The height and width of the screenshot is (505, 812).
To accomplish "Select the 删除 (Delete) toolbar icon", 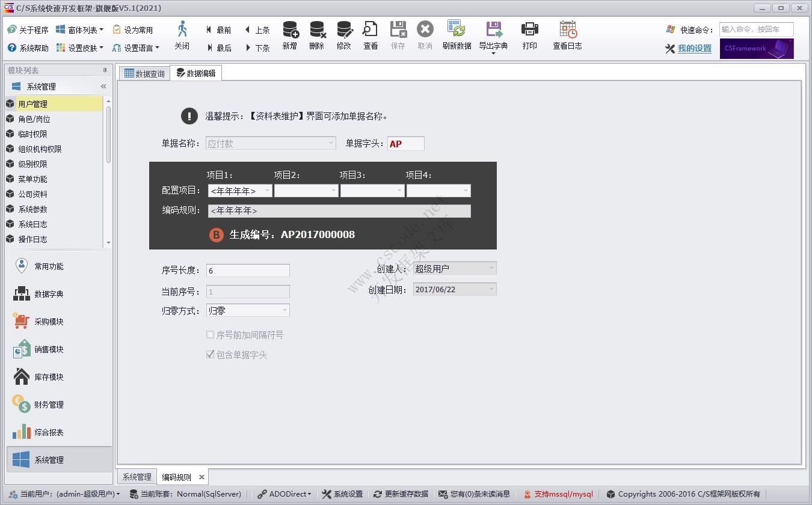I will (x=316, y=36).
